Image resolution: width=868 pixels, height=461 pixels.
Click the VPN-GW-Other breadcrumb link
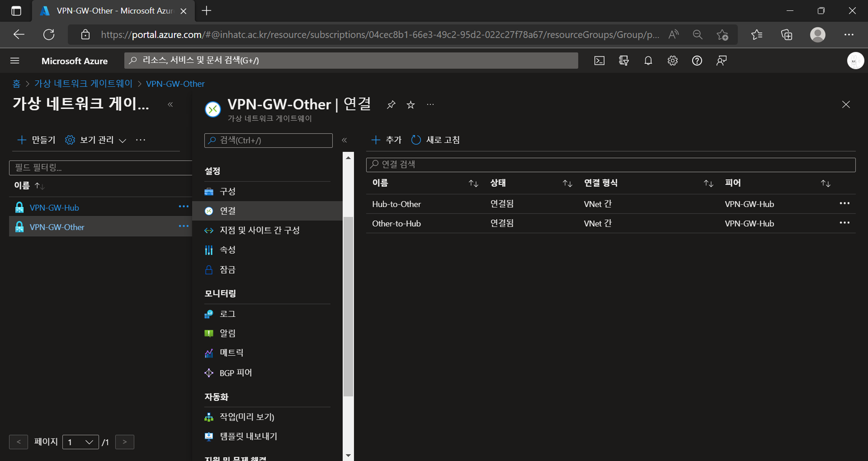175,84
